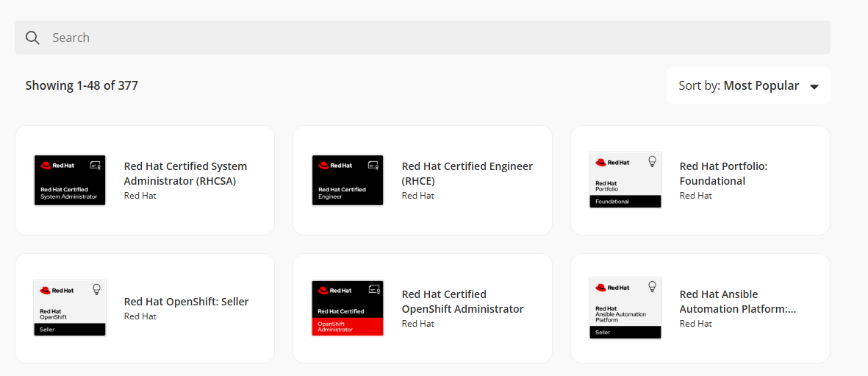Click the Showing 1-48 of 377 count
The width and height of the screenshot is (868, 376).
tap(82, 85)
